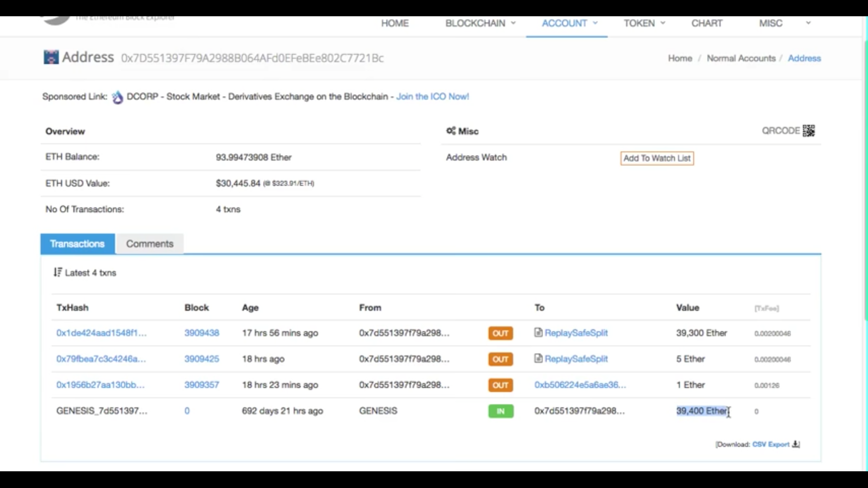Click the Misc gears icon
This screenshot has height=488, width=868.
coord(451,131)
